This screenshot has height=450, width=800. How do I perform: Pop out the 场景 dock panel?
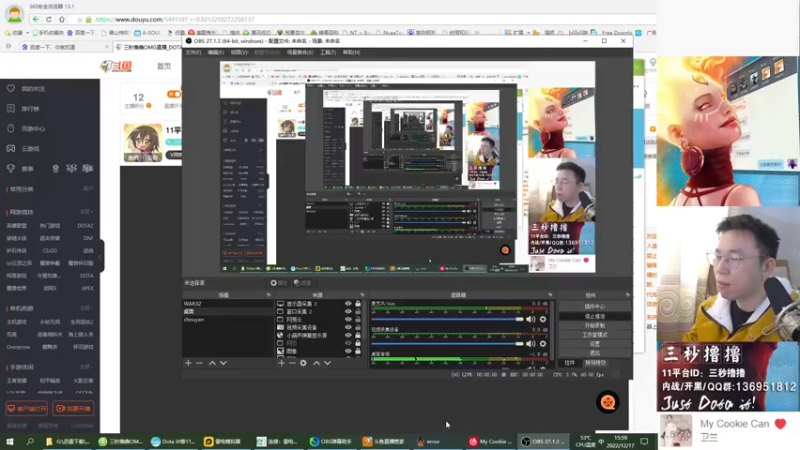pos(268,295)
